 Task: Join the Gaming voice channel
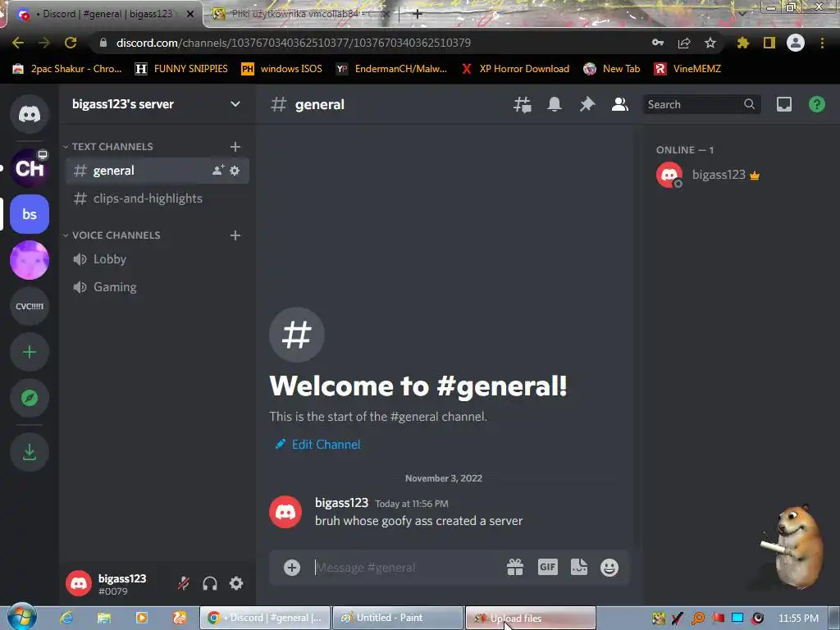[x=157, y=287]
